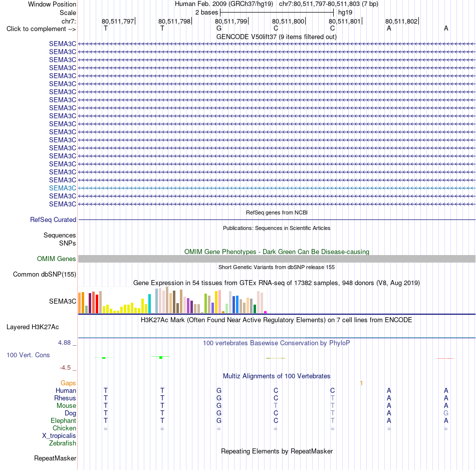
Task: Open the RefSeq Curated track label
Action: coord(53,219)
